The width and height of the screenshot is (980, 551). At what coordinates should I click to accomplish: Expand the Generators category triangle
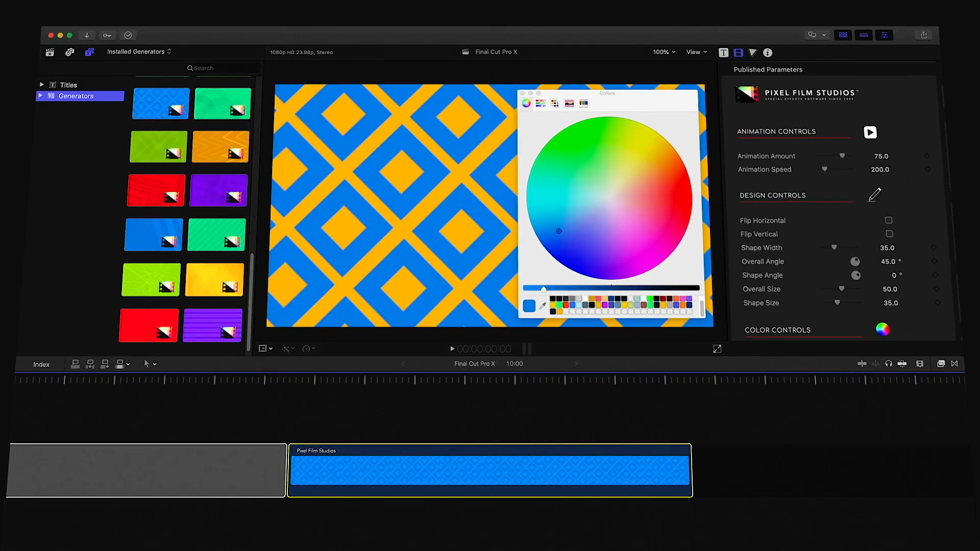pos(40,95)
